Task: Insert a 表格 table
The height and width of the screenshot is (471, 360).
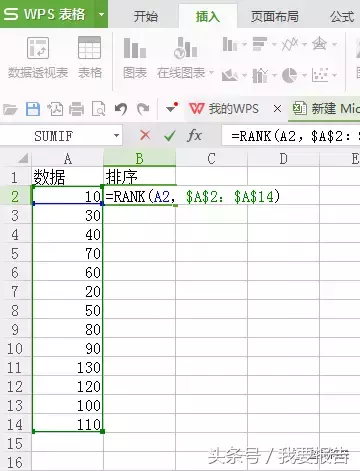Action: click(89, 58)
